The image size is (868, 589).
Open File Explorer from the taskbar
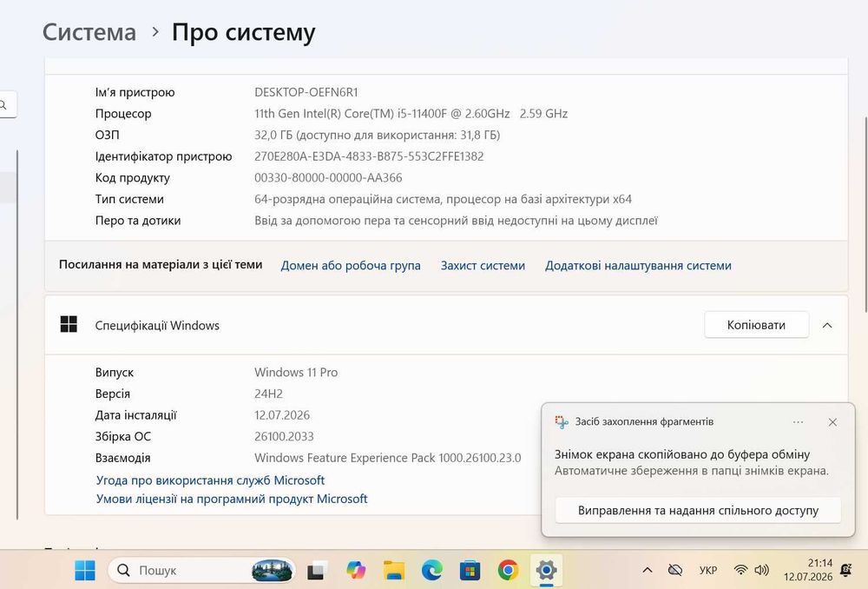pos(393,570)
